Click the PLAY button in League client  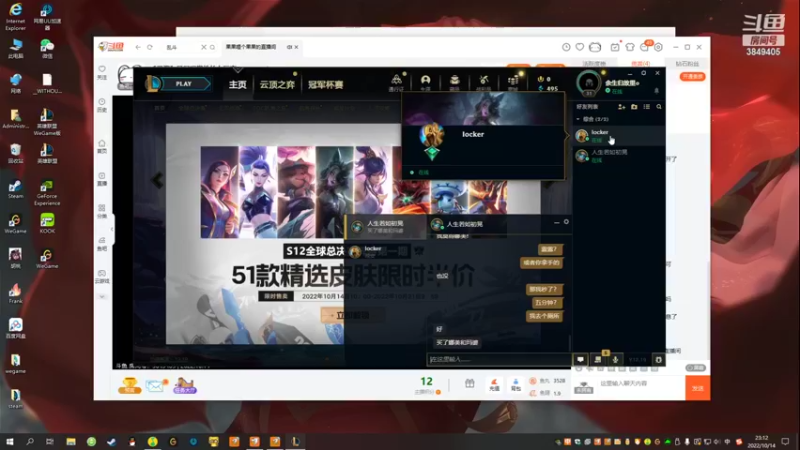pos(185,84)
